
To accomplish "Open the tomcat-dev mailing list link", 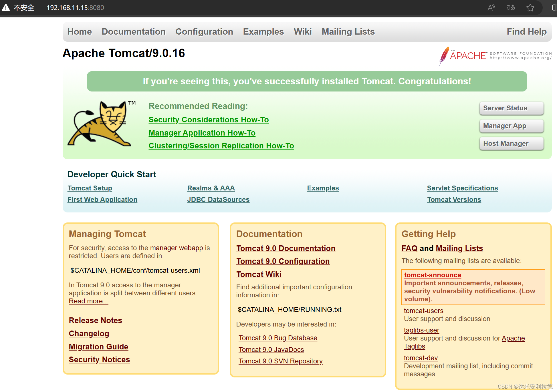I will pos(421,358).
